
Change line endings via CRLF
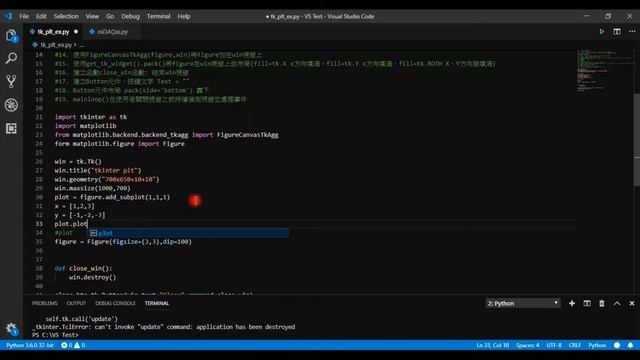(x=575, y=345)
